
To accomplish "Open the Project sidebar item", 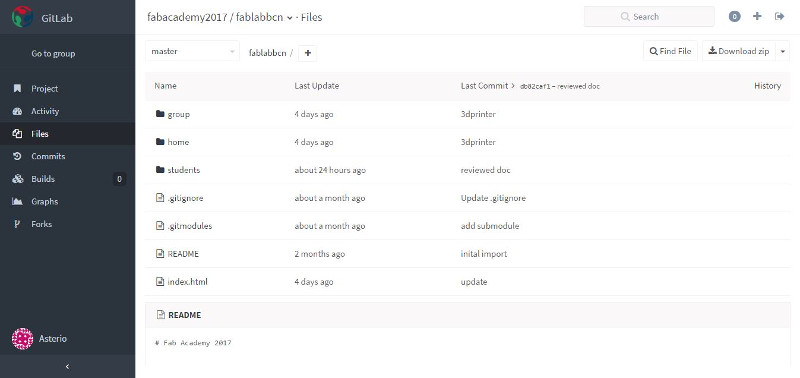I will pos(67,89).
